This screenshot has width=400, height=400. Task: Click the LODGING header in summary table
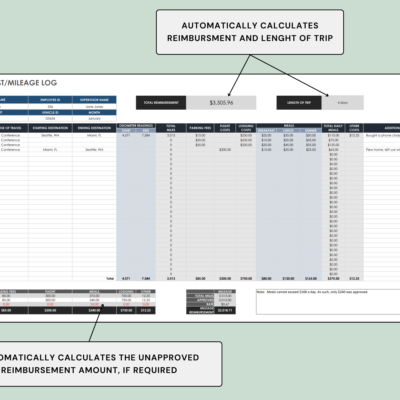click(126, 291)
